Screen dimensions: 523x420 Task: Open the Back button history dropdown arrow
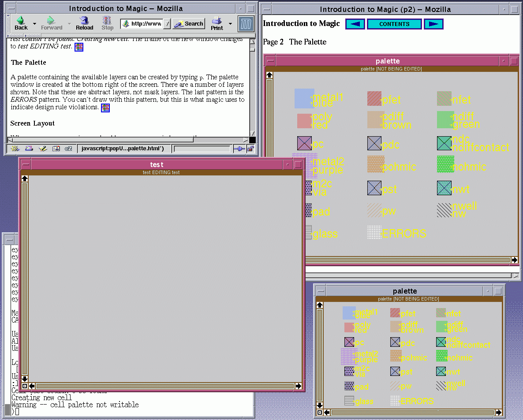[x=34, y=24]
